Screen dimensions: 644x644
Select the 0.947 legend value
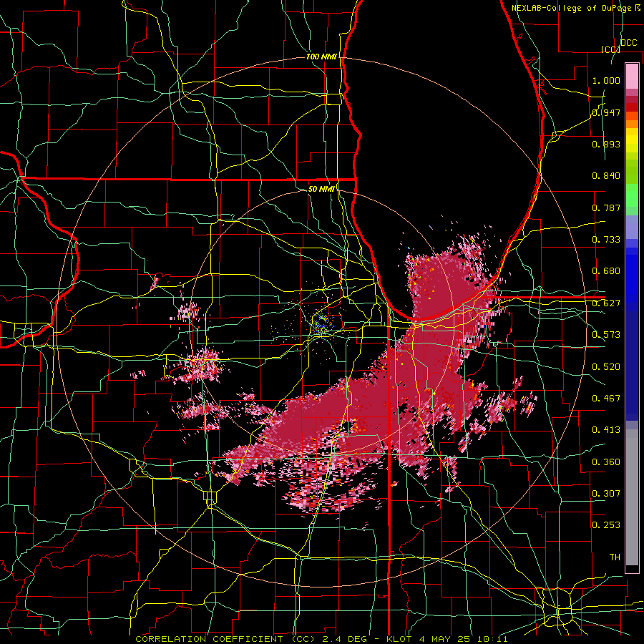(606, 112)
